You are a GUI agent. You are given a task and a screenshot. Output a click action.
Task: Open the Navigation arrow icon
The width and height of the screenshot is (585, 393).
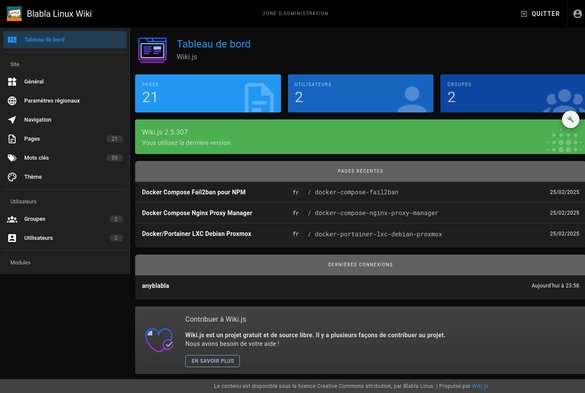[12, 119]
